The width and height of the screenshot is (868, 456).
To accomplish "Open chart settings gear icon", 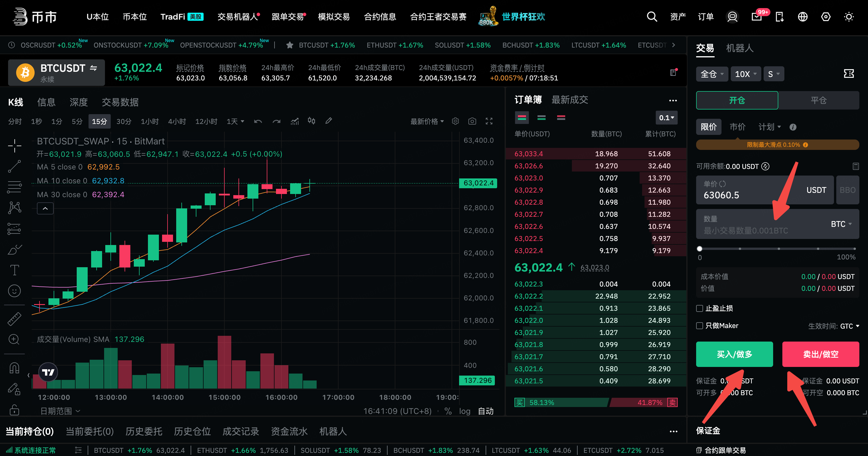I will pyautogui.click(x=455, y=121).
